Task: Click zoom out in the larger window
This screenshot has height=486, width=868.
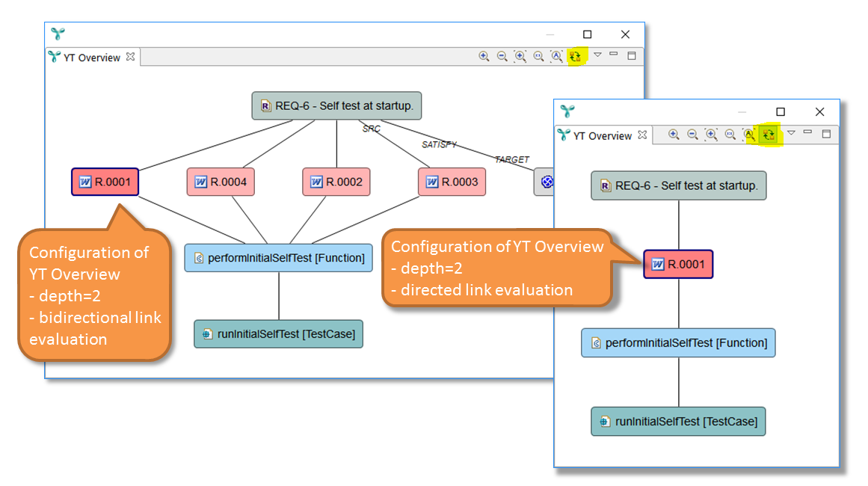Action: click(x=502, y=56)
